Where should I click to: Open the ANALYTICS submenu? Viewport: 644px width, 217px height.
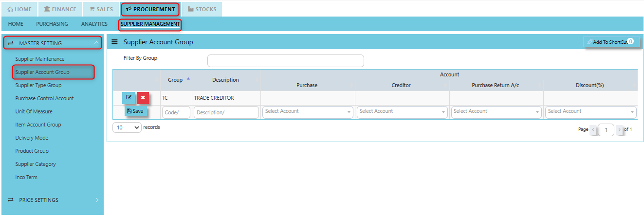[x=94, y=24]
